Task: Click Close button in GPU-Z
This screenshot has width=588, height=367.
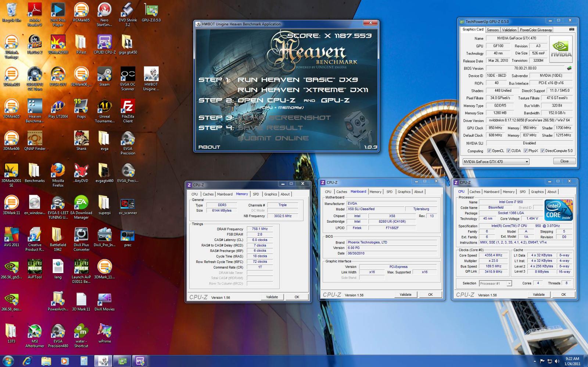Action: click(x=564, y=161)
